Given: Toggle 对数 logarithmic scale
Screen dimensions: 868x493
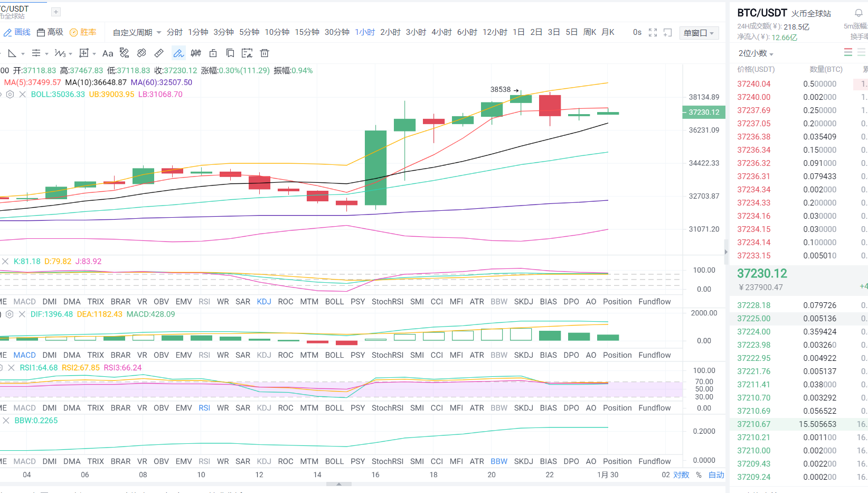Looking at the screenshot, I should click(682, 475).
